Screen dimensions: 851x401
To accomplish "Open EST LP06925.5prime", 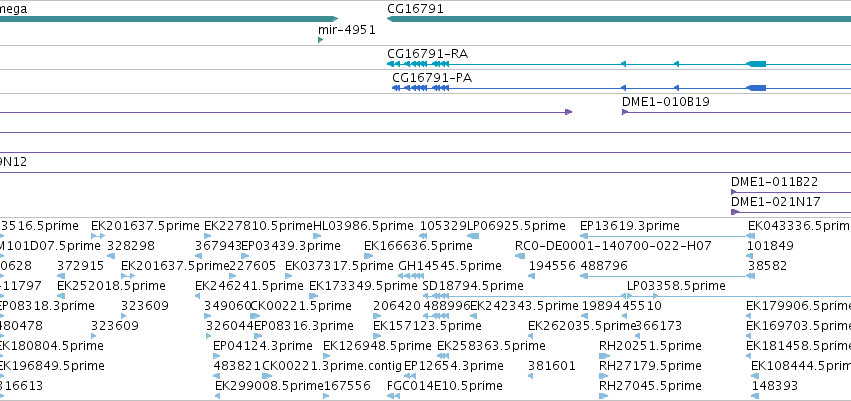I will coord(516,226).
